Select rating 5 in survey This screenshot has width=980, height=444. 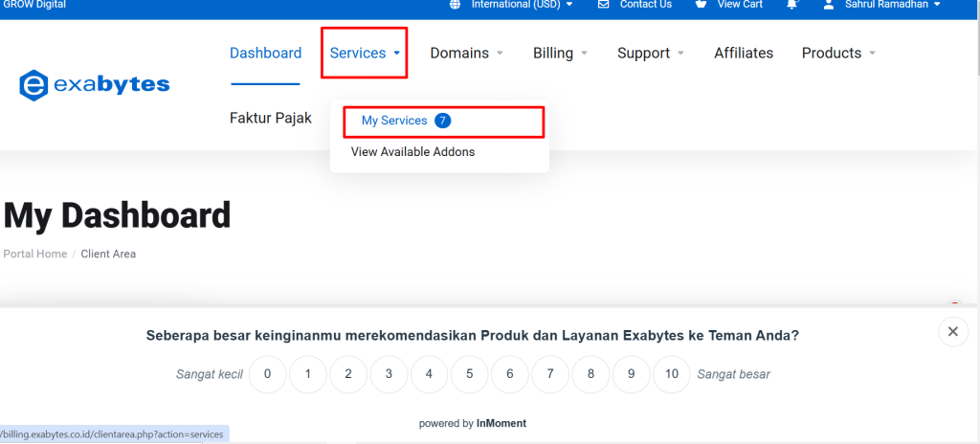tap(470, 374)
